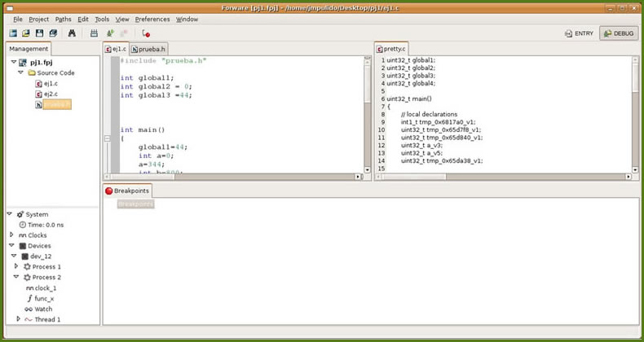
Task: Open the Tools menu
Action: (x=101, y=19)
